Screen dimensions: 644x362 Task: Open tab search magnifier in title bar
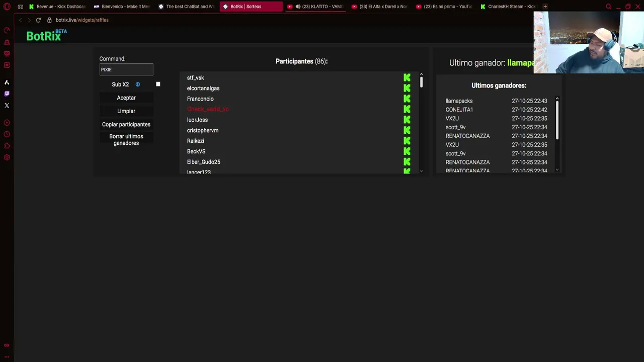[608, 7]
